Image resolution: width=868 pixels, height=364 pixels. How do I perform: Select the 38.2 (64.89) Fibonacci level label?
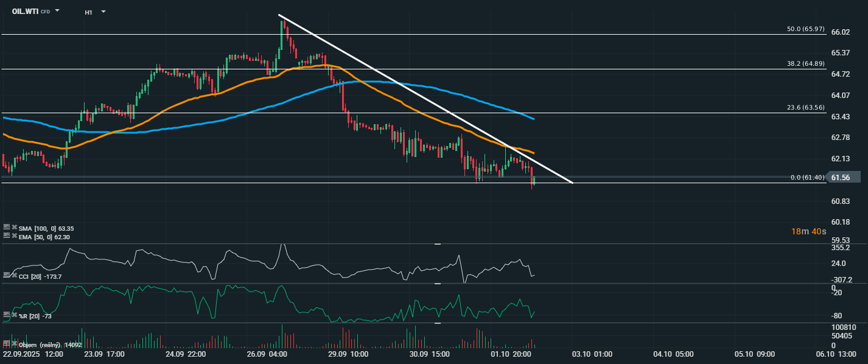pyautogui.click(x=805, y=63)
